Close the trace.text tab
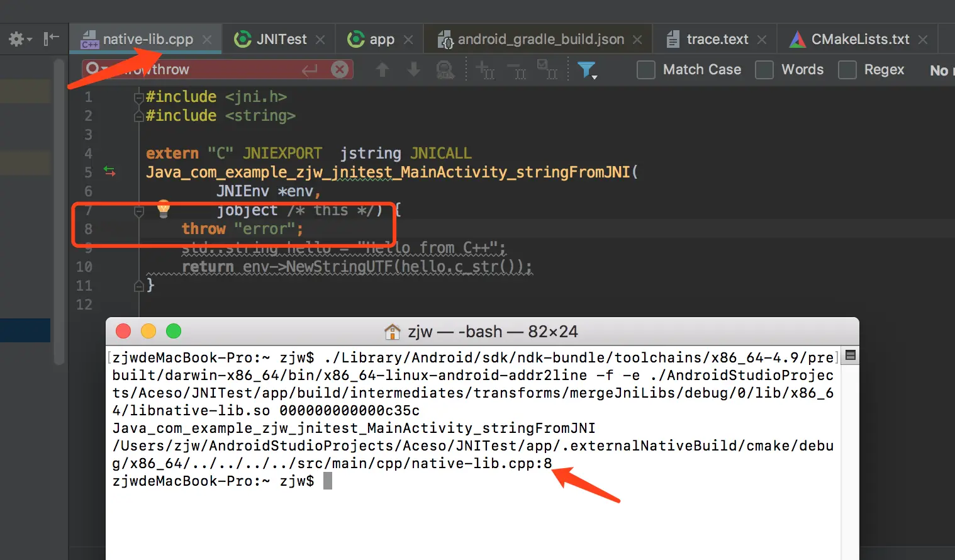The width and height of the screenshot is (955, 560). pyautogui.click(x=762, y=40)
